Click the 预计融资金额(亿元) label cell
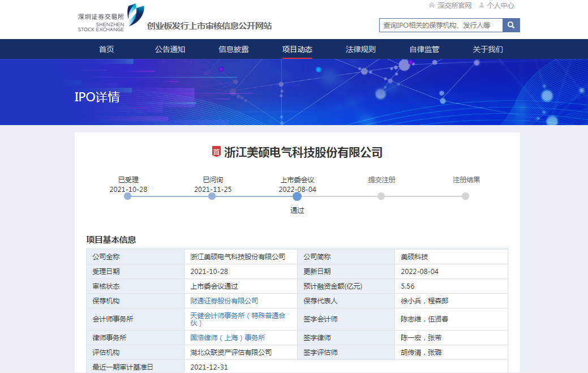 point(346,286)
